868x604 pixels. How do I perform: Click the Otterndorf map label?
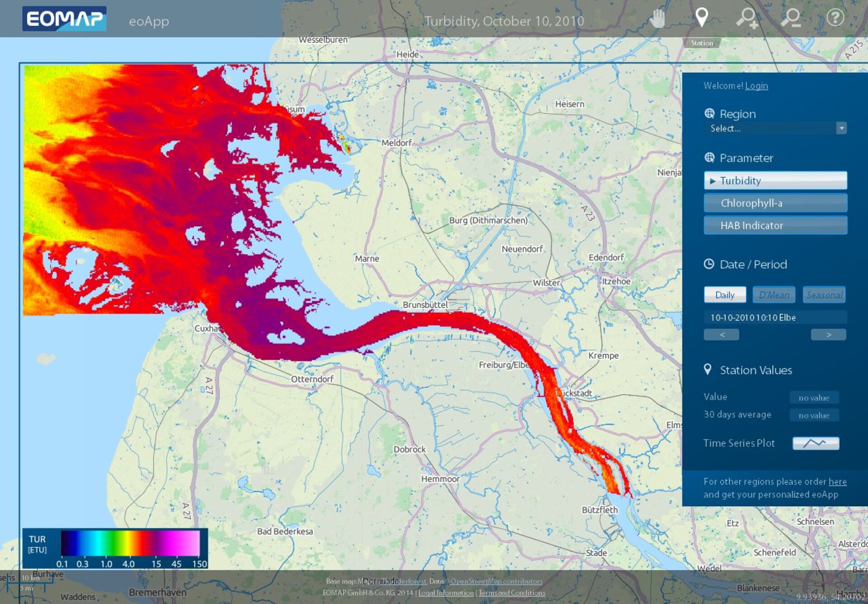click(312, 379)
